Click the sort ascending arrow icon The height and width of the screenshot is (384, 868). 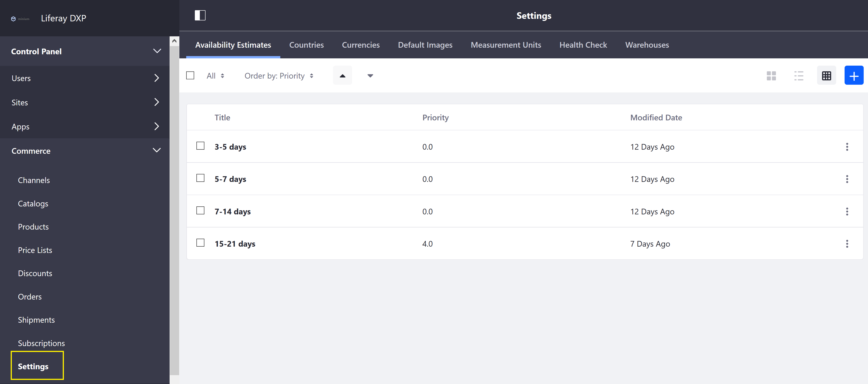(342, 75)
